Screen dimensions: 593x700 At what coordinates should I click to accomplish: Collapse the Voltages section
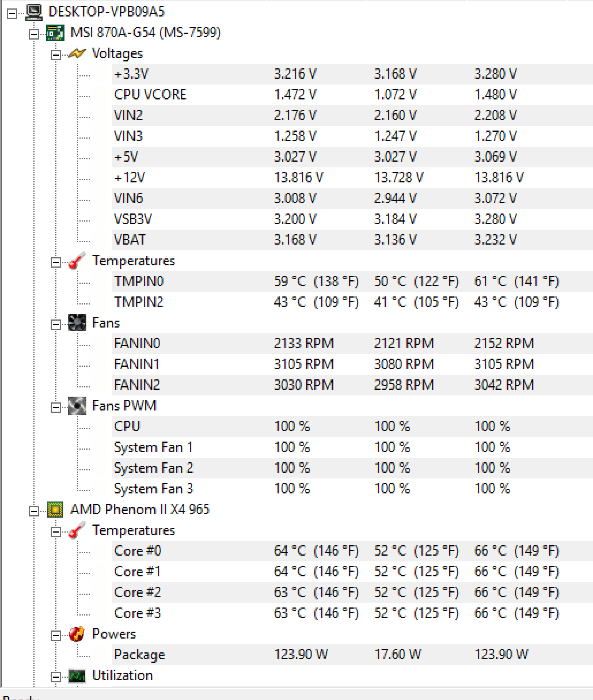click(x=56, y=55)
